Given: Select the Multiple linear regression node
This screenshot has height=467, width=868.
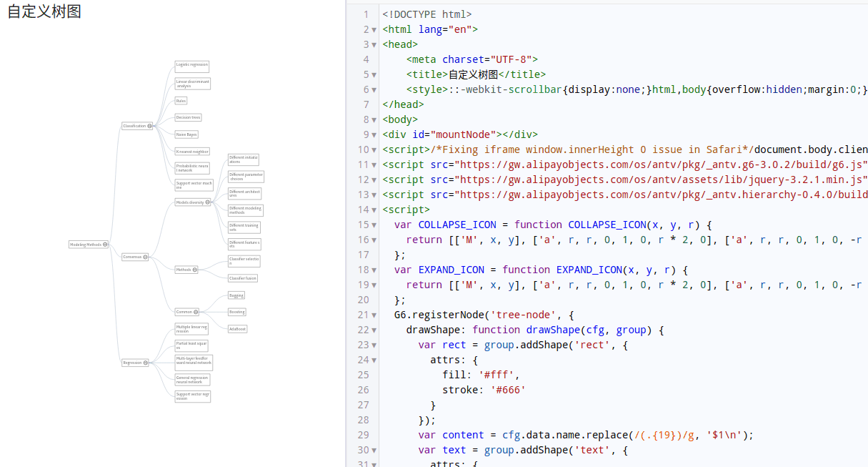Looking at the screenshot, I should tap(192, 329).
